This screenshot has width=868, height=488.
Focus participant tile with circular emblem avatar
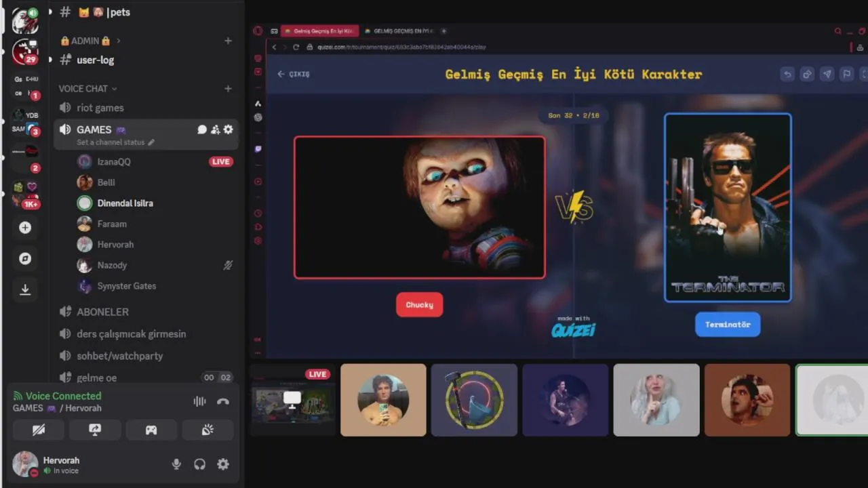click(x=474, y=400)
